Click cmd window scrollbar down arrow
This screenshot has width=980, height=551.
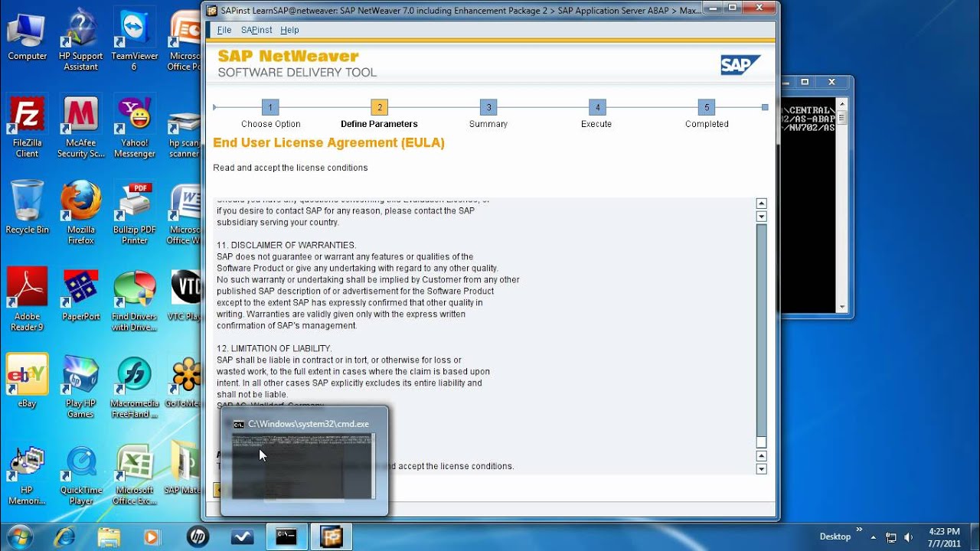pos(842,307)
